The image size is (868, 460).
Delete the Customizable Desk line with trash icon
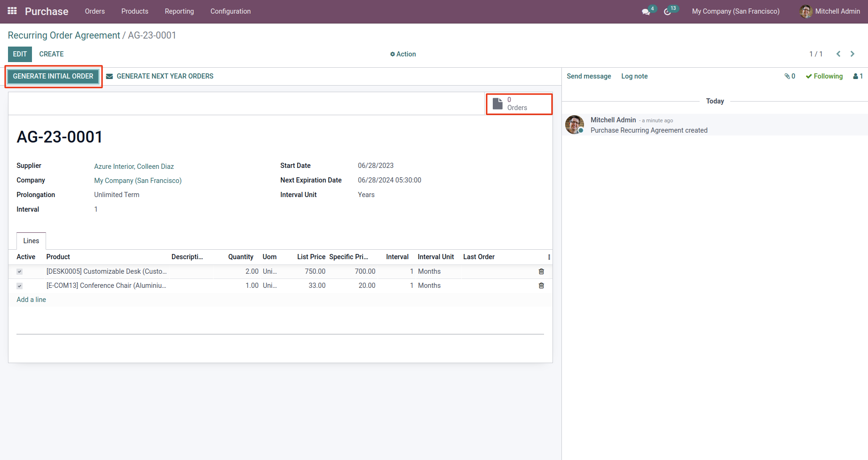(x=541, y=271)
